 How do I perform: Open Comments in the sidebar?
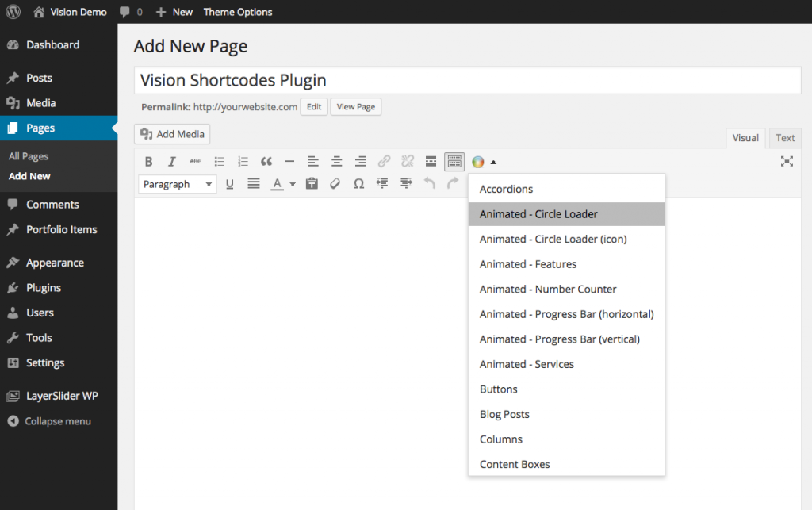click(59, 205)
